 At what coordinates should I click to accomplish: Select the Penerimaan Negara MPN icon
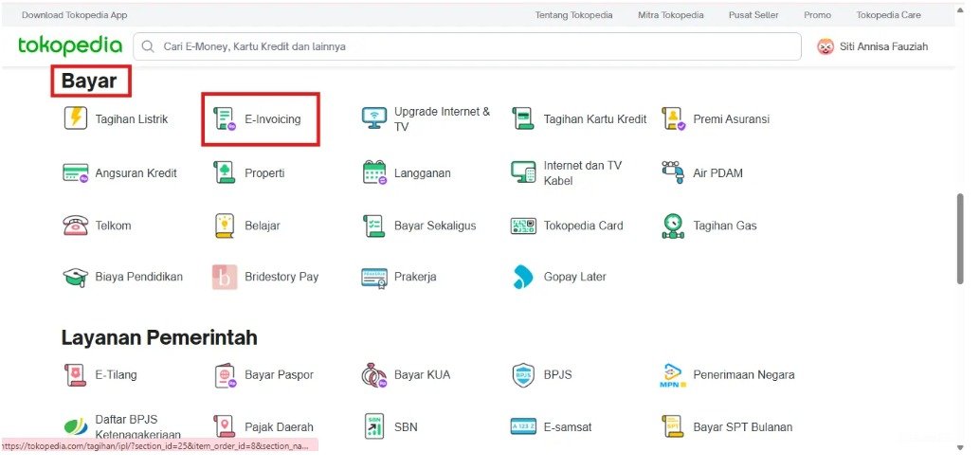(x=673, y=375)
